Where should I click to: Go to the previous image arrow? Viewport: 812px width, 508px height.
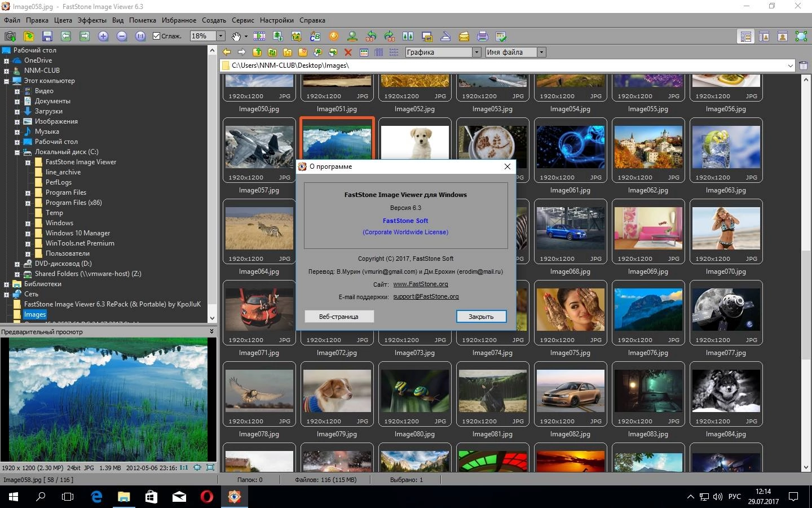[66, 36]
